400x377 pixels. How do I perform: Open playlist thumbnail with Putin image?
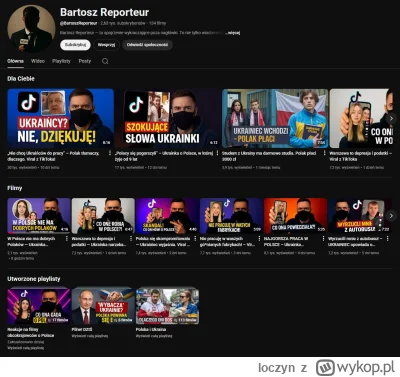pyautogui.click(x=103, y=306)
